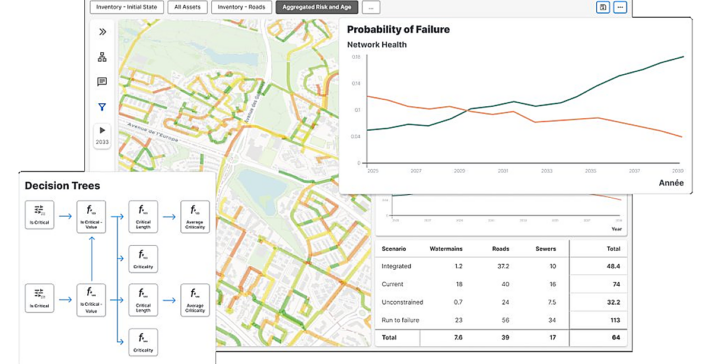Click Unconstrained total value 32.2
This screenshot has width=712, height=364.
(613, 302)
